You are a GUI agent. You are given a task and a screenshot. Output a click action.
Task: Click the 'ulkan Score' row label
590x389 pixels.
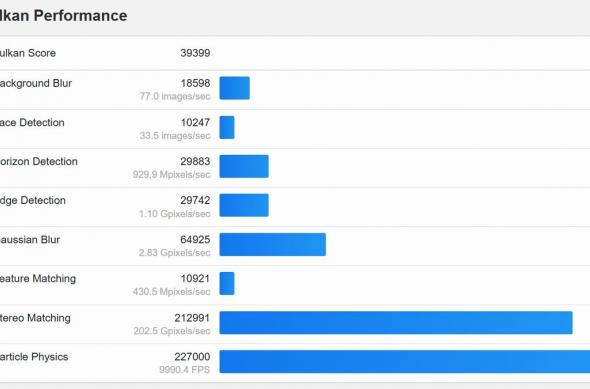[x=28, y=53]
